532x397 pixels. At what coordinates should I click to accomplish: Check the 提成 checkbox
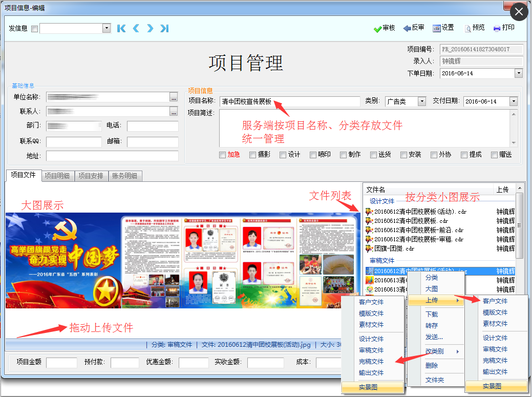point(464,155)
